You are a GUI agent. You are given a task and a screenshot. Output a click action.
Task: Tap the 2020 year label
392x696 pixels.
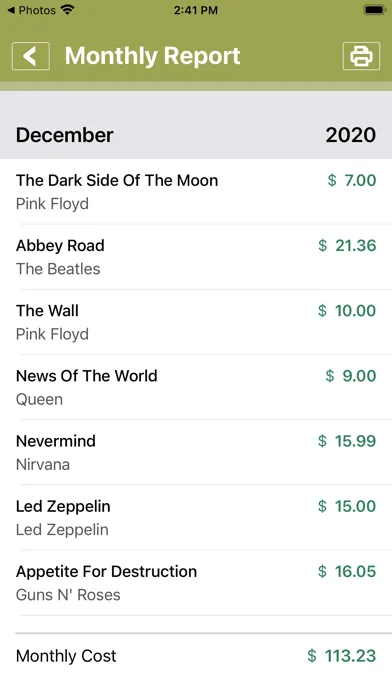pyautogui.click(x=351, y=135)
